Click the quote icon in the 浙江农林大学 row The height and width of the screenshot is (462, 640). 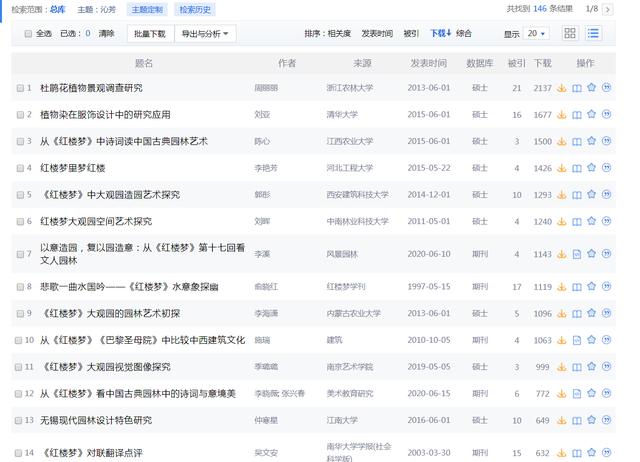pos(607,88)
